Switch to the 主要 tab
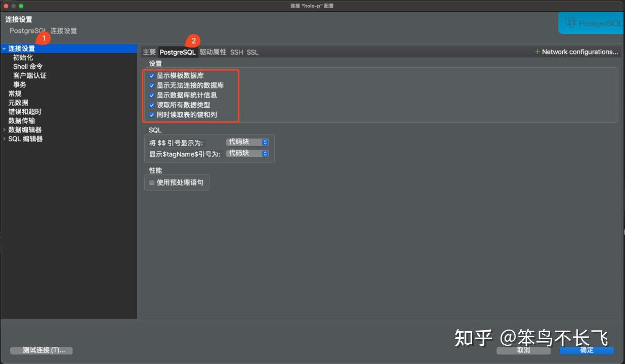Screen dimensions: 625x364 tap(149, 52)
